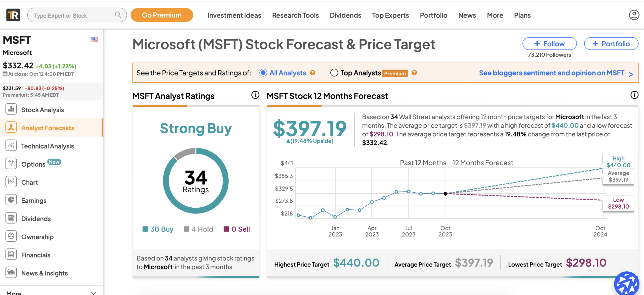Viewport: 644px width, 295px height.
Task: Click the Dividends coins icon
Action: pyautogui.click(x=11, y=218)
